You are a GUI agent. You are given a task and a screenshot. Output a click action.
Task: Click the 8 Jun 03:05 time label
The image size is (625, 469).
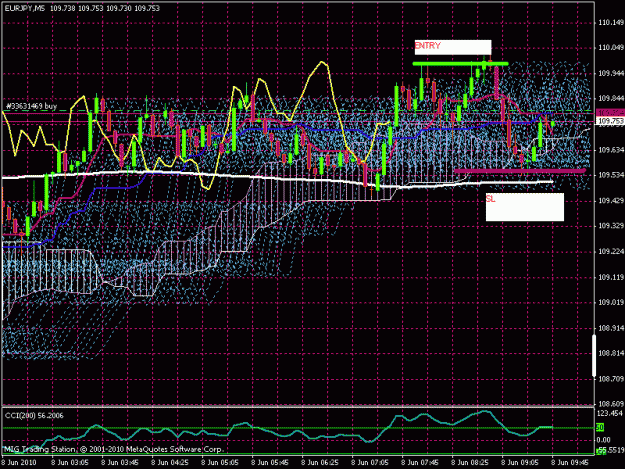(x=71, y=463)
